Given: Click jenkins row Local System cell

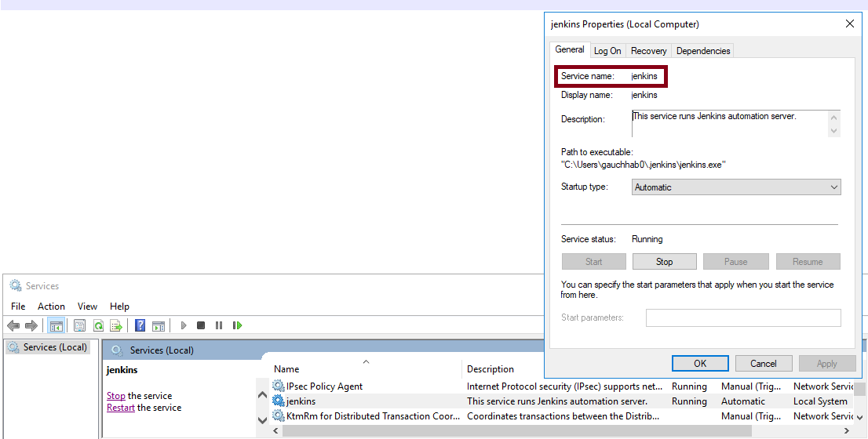Looking at the screenshot, I should (x=820, y=401).
